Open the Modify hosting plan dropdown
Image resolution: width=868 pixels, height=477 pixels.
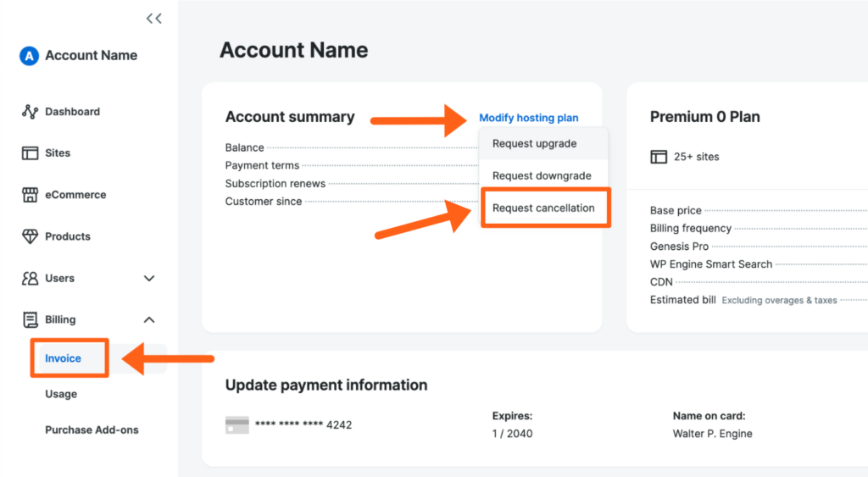[529, 118]
